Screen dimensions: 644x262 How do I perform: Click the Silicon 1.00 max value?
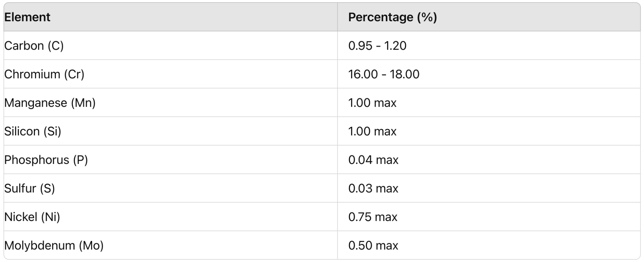pos(372,131)
